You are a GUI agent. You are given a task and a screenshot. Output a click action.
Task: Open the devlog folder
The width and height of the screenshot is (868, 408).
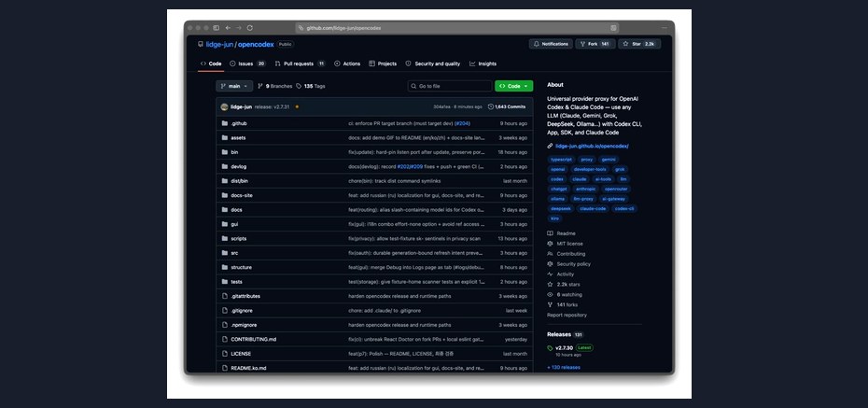click(239, 166)
